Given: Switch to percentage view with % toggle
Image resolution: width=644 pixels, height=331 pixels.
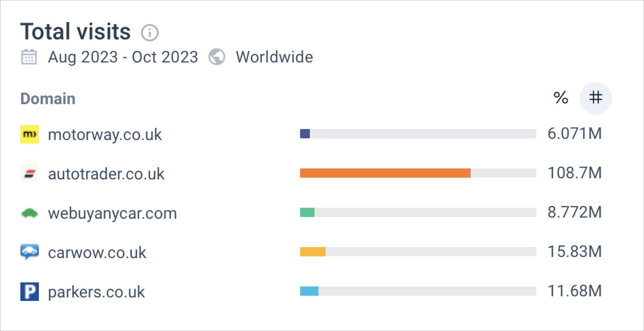Looking at the screenshot, I should tap(561, 98).
